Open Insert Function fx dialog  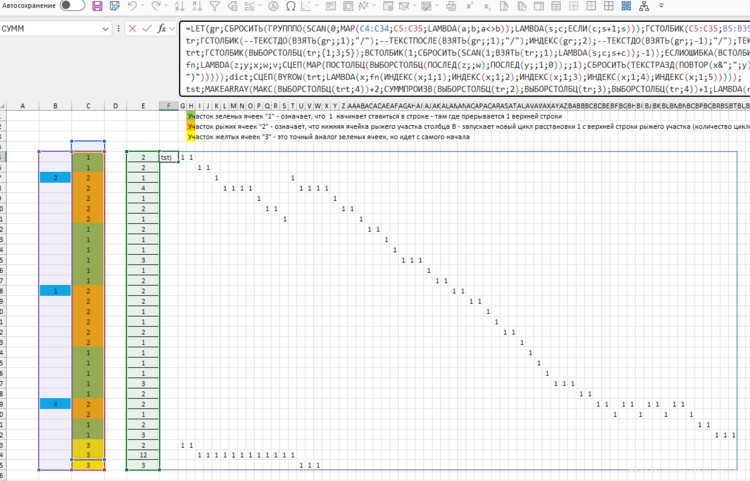click(163, 28)
